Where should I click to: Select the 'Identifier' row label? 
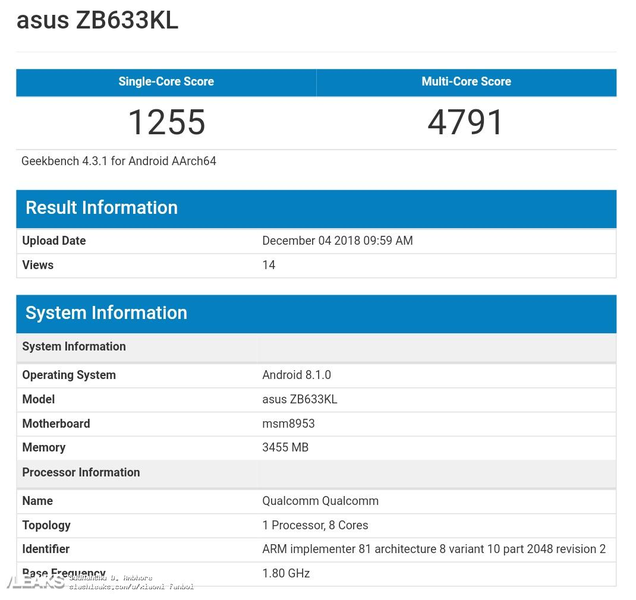tap(46, 549)
